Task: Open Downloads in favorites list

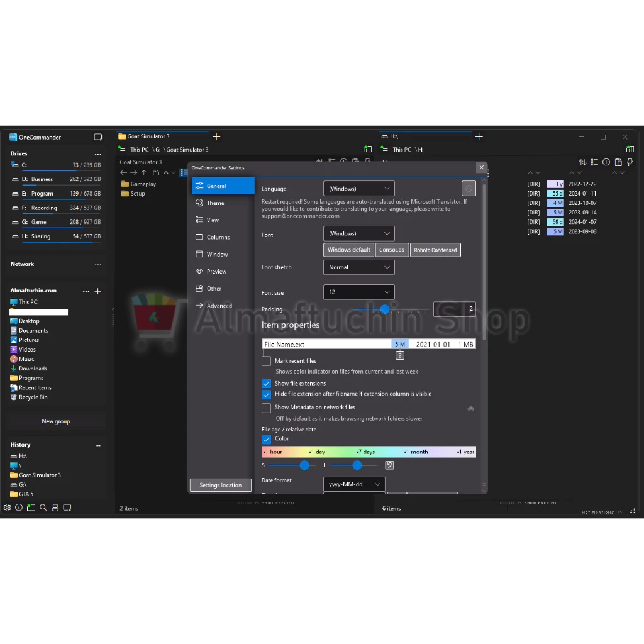Action: point(33,369)
